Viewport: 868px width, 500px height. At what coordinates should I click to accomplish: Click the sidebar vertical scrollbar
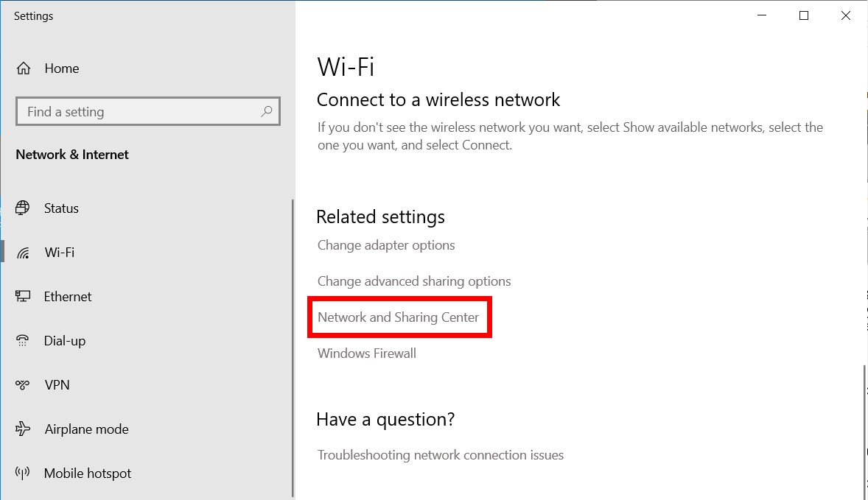point(293,348)
